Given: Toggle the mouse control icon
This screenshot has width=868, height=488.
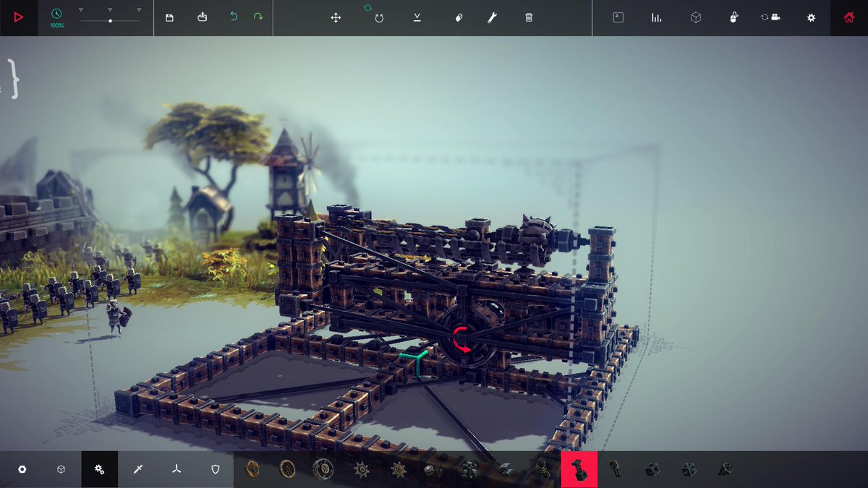Looking at the screenshot, I should click(x=733, y=17).
